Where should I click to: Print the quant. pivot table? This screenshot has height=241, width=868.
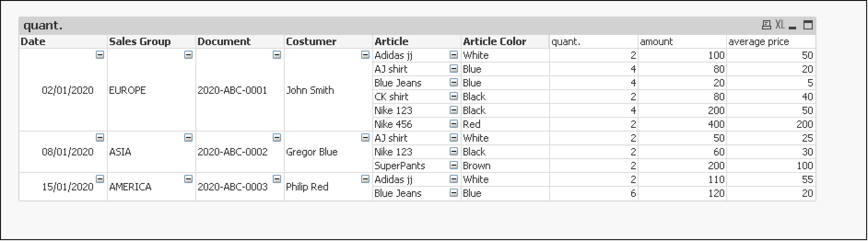pos(766,25)
